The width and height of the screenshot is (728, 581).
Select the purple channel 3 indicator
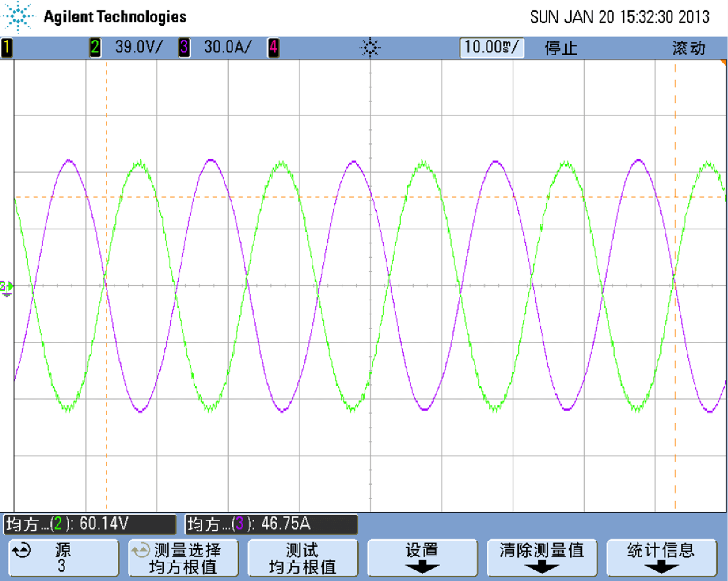(184, 47)
